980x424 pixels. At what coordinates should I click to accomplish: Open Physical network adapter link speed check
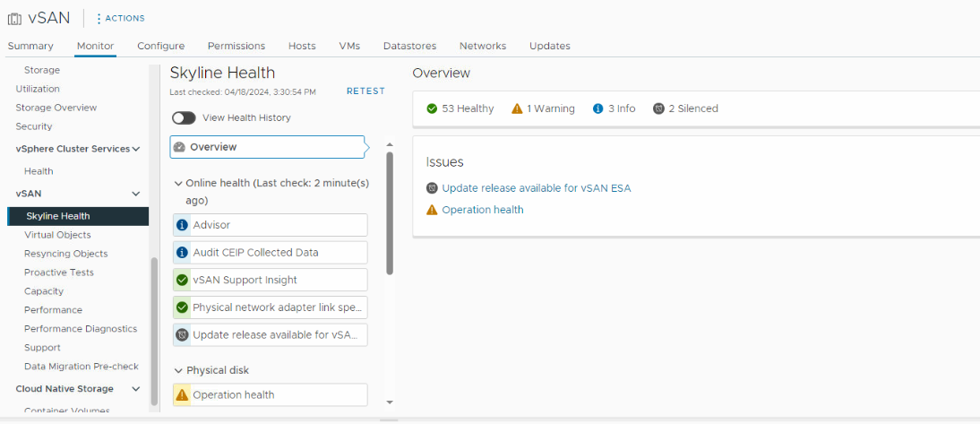[x=270, y=307]
